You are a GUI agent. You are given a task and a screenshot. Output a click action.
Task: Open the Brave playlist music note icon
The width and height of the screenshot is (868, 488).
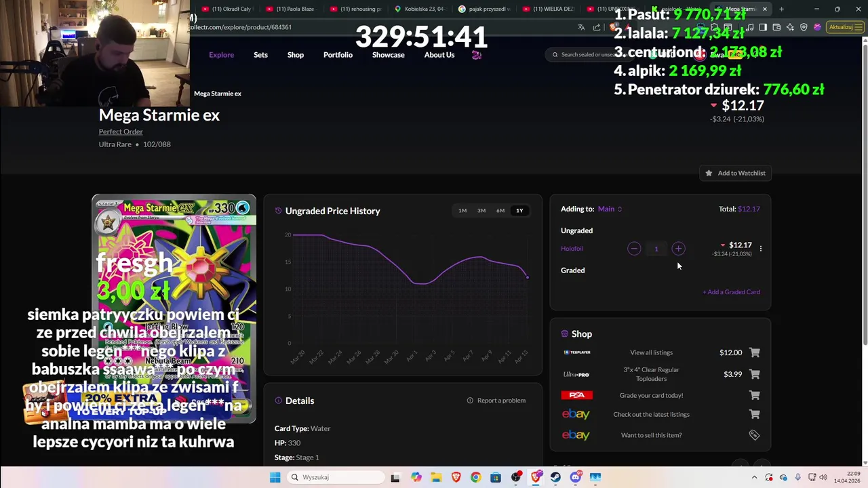tap(750, 27)
